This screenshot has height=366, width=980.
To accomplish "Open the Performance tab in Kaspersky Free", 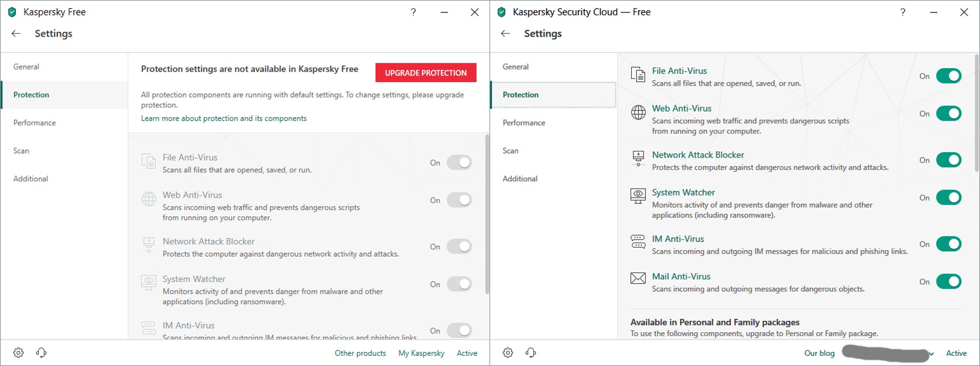I will tap(34, 123).
